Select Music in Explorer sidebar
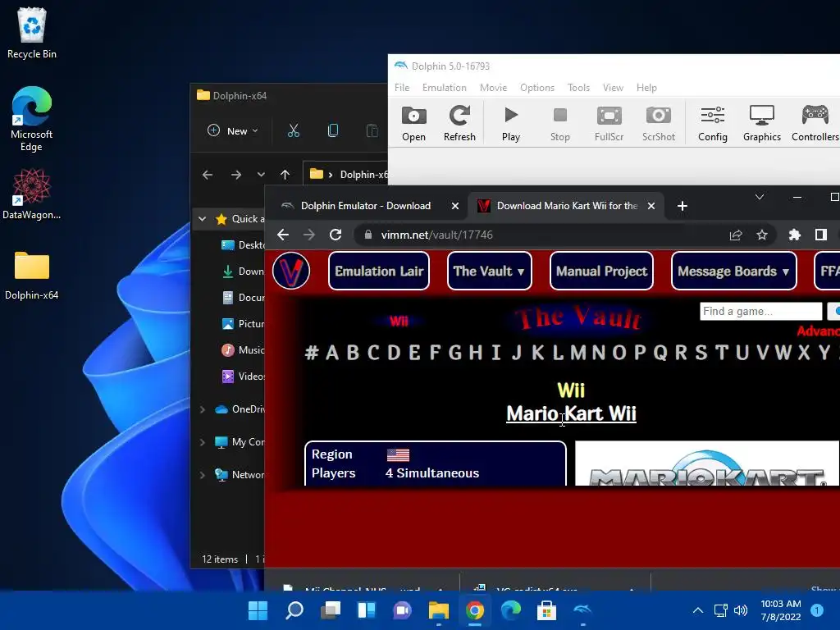Viewport: 840px width, 630px height. (x=243, y=349)
